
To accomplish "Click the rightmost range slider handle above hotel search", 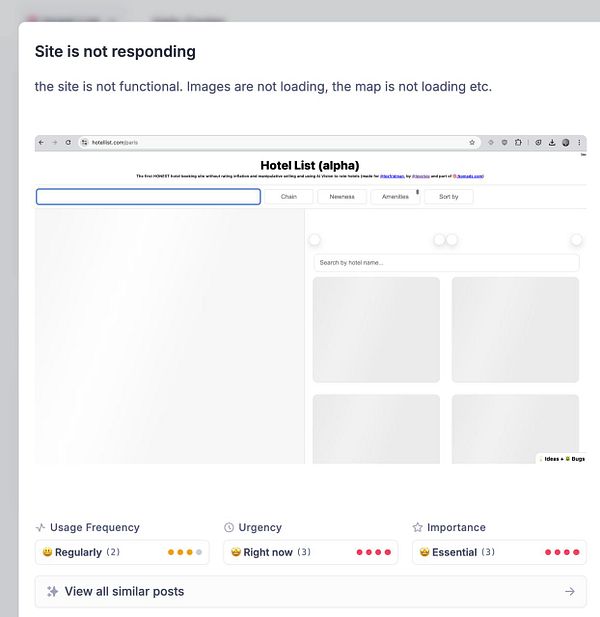I will pos(576,240).
